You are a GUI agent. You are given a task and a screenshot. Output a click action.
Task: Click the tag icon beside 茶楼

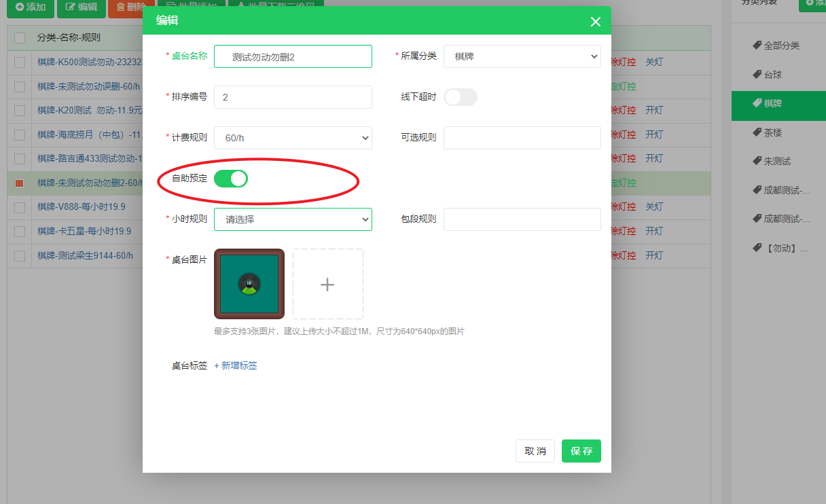757,132
